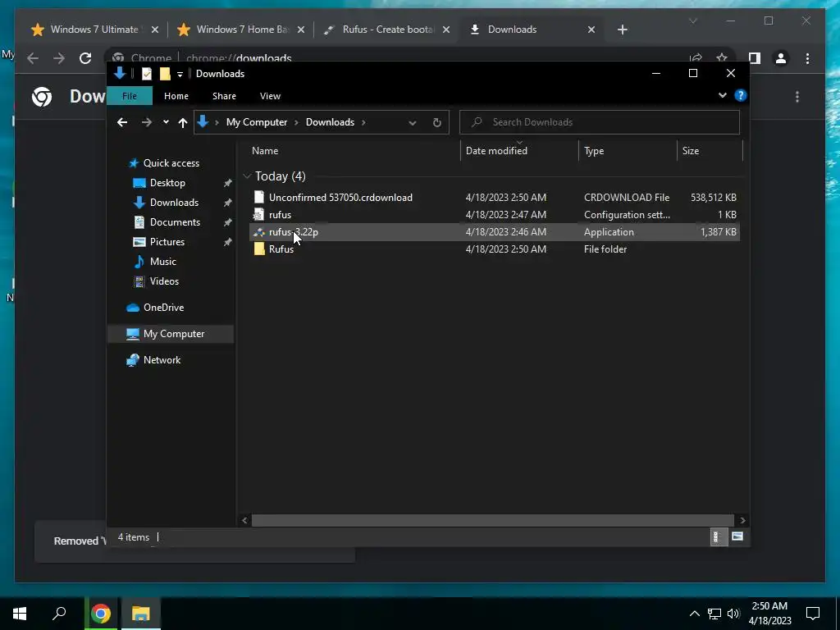Switch to Rufus - Create bootable Chrome tab
Viewport: 840px width, 630px height.
tap(388, 30)
